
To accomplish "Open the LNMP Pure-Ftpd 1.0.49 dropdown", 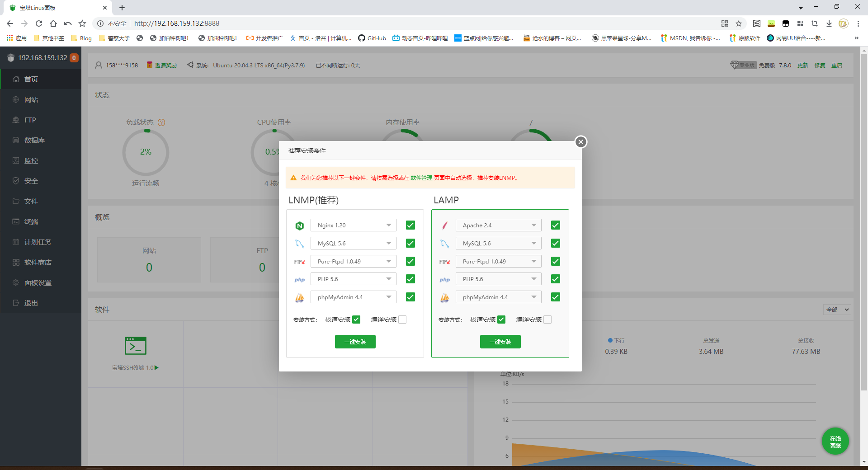I will (353, 261).
